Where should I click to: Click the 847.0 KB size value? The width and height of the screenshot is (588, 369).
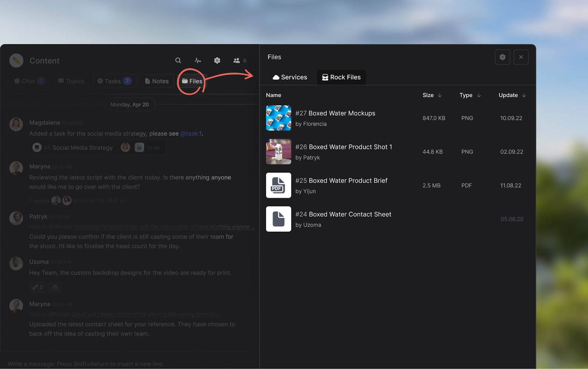pos(434,118)
